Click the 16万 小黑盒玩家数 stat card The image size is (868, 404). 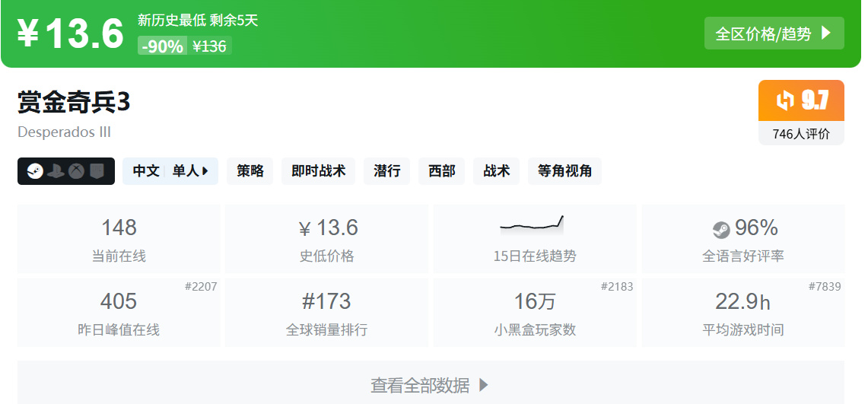pyautogui.click(x=535, y=313)
